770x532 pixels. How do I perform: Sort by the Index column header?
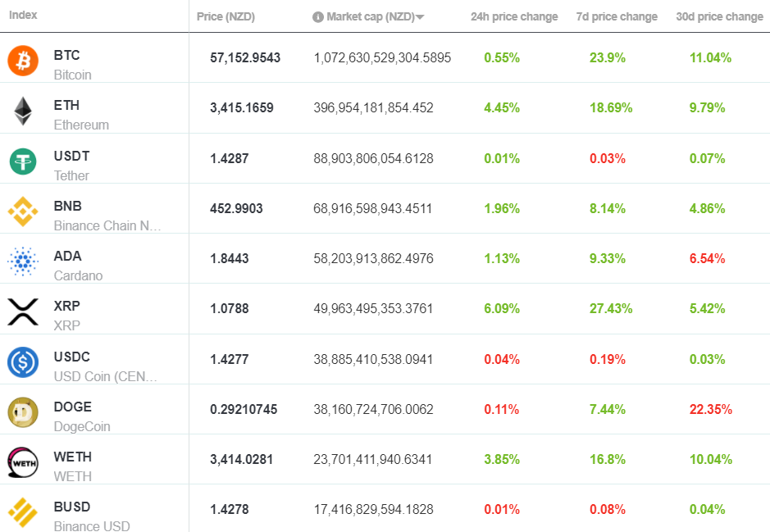[x=23, y=15]
